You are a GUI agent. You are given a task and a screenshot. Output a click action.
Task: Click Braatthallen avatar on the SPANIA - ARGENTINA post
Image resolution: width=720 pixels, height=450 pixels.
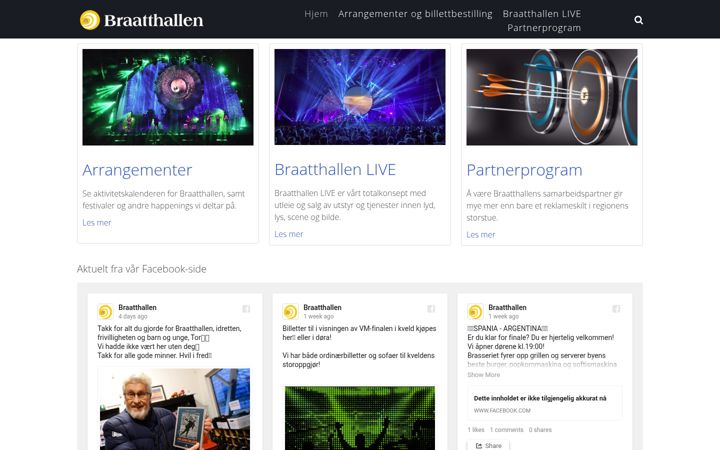(x=475, y=312)
